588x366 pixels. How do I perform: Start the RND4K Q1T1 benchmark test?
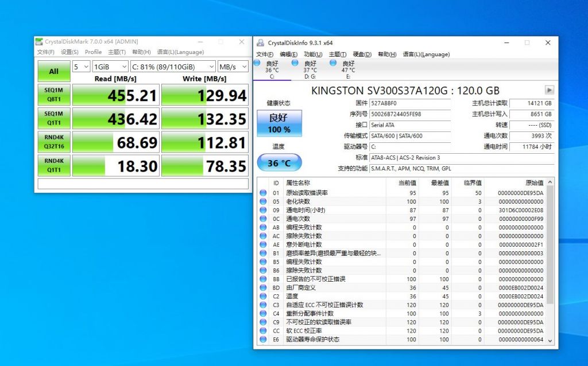[53, 166]
